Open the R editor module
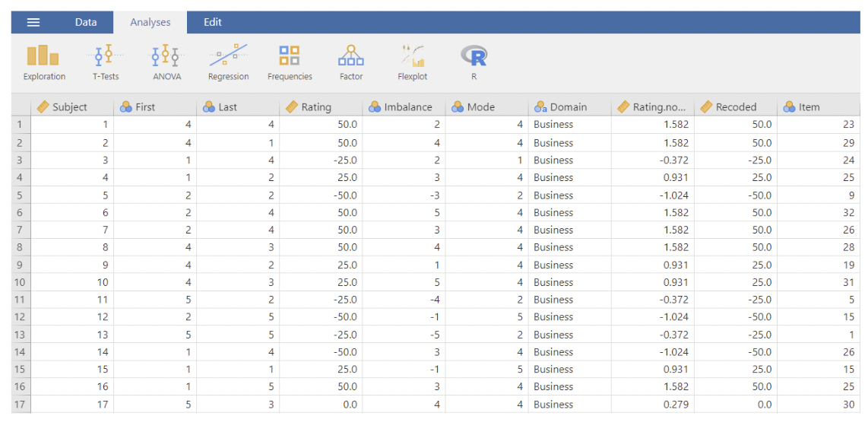The height and width of the screenshot is (432, 868). tap(474, 62)
